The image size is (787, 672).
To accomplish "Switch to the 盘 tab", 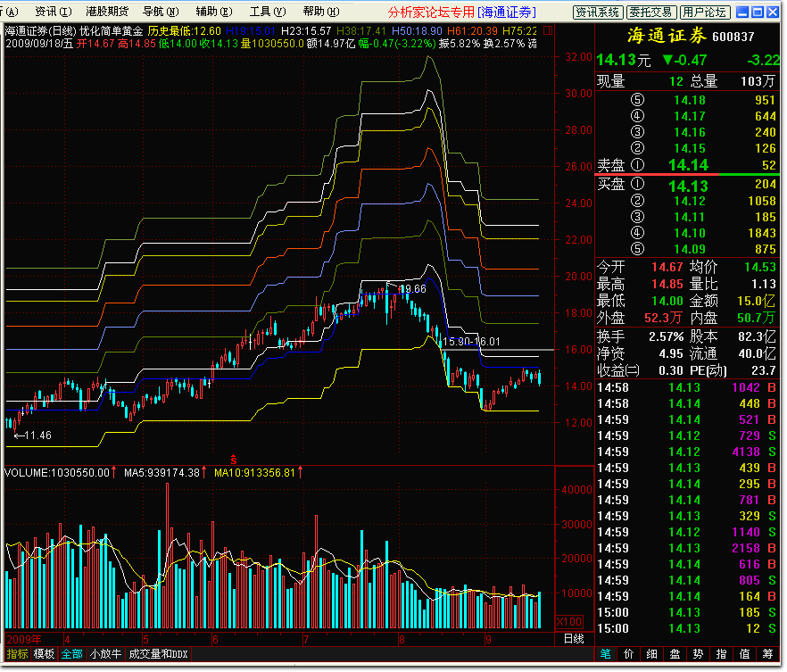I will pyautogui.click(x=675, y=655).
